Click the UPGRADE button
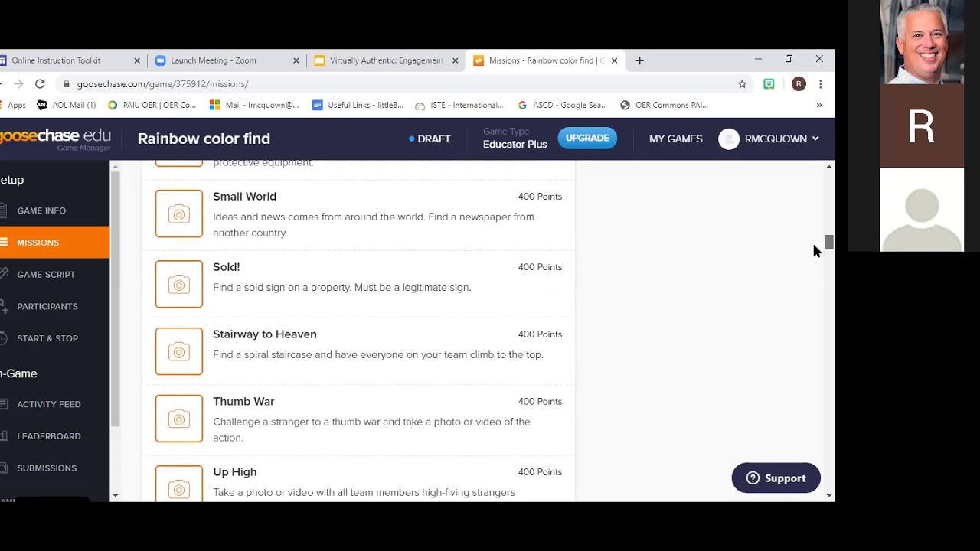980x551 pixels. (x=587, y=139)
